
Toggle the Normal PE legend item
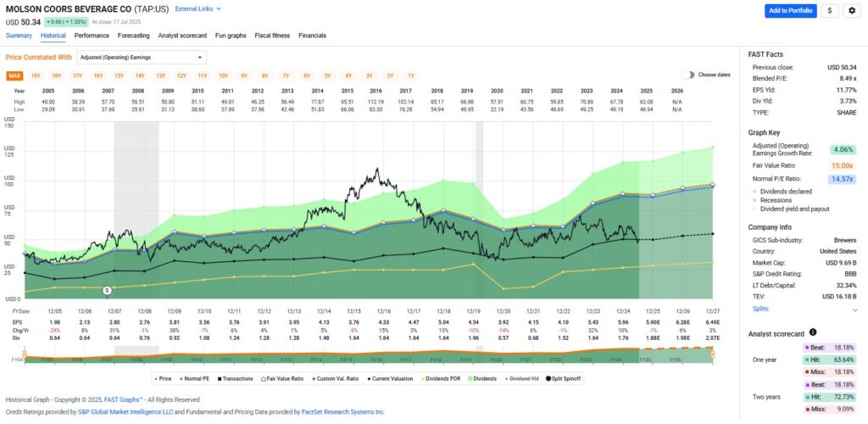coord(195,378)
